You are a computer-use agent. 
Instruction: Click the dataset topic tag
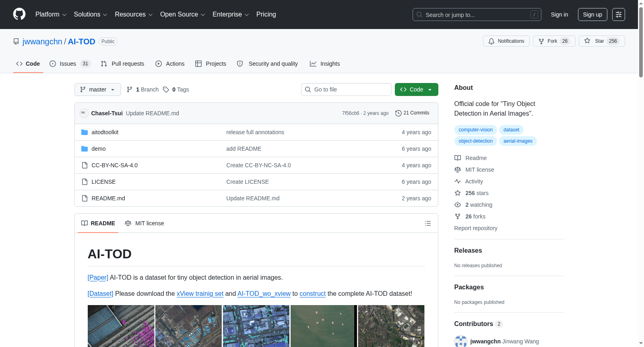[x=511, y=130]
